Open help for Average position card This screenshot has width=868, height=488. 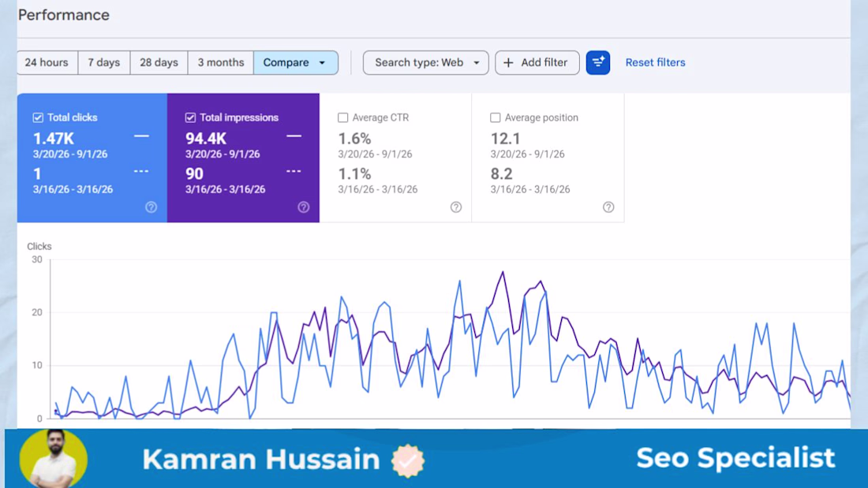pyautogui.click(x=608, y=207)
